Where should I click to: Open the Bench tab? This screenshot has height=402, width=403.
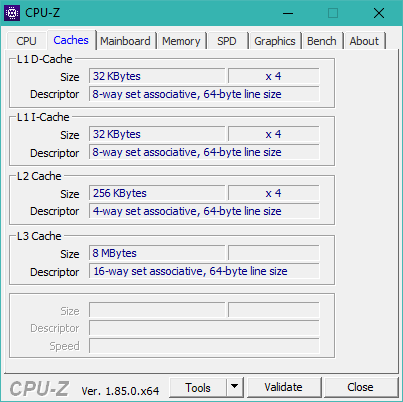point(322,41)
